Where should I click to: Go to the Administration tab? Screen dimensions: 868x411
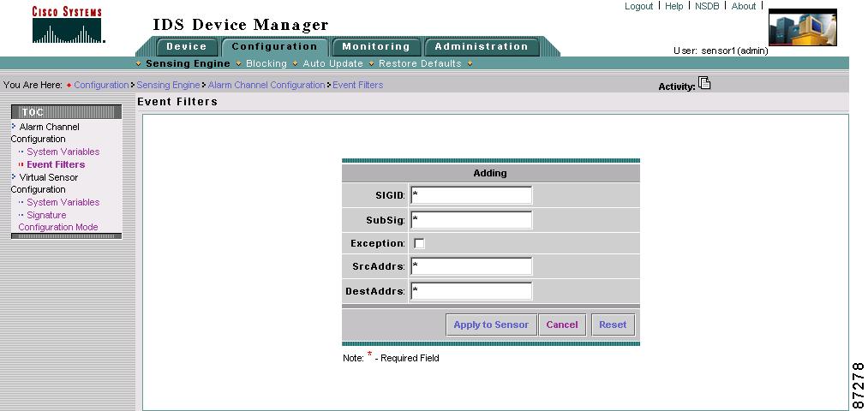481,46
